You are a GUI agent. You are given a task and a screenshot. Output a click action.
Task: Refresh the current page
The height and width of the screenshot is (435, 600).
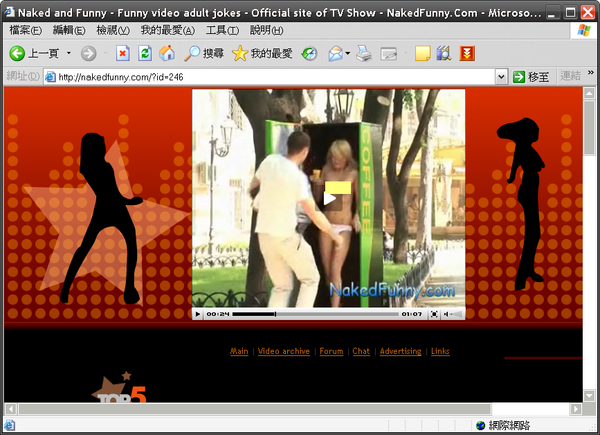pyautogui.click(x=145, y=53)
